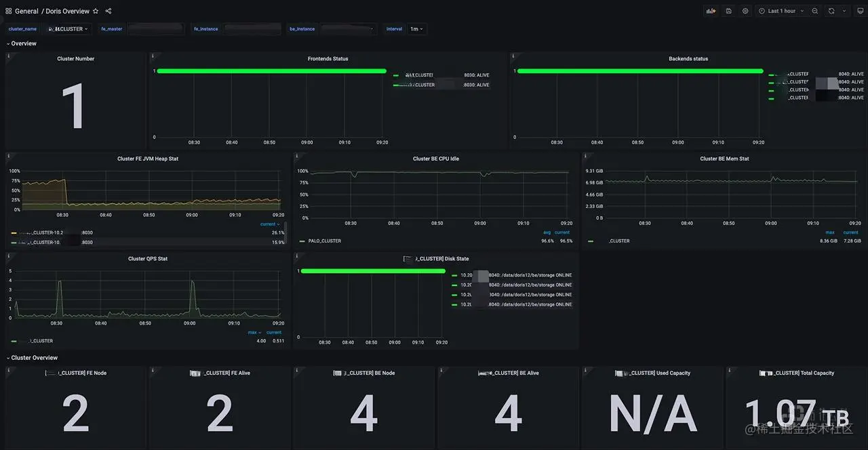Star the Doris Overview dashboard
This screenshot has height=450, width=868.
[x=96, y=11]
